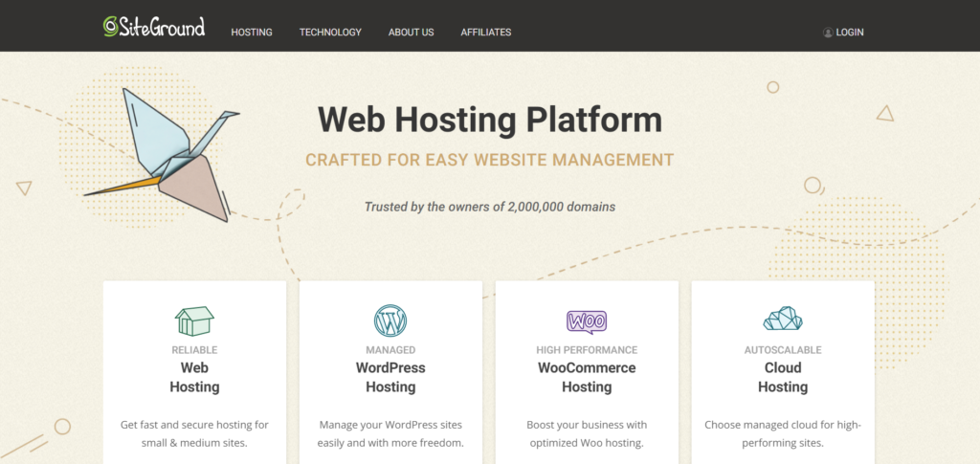Open the AFFILIATES menu item
Image resolution: width=980 pixels, height=464 pixels.
pyautogui.click(x=486, y=33)
